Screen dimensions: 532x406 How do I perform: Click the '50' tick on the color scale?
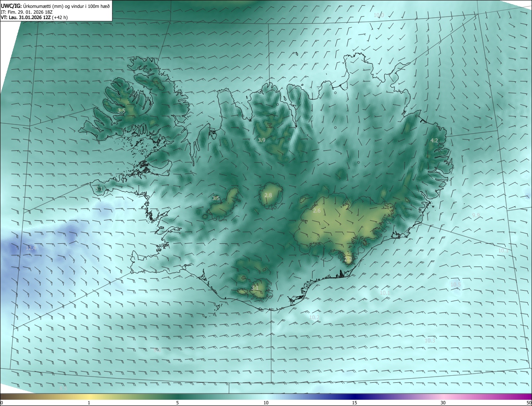[x=529, y=403]
